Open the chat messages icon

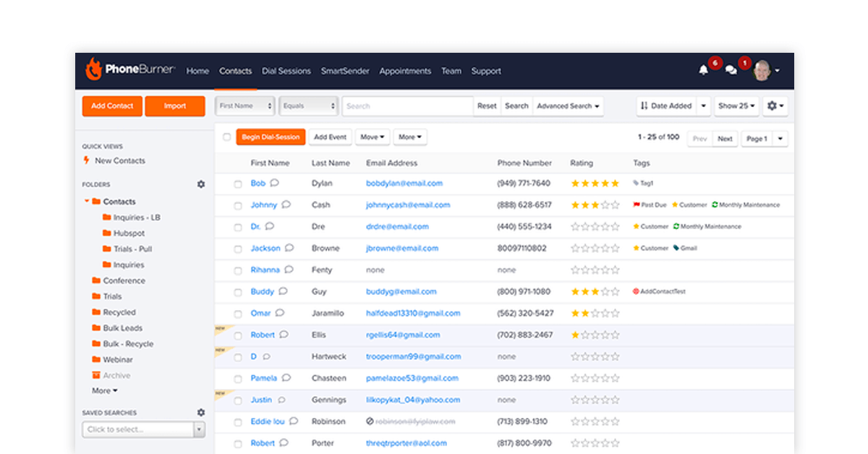pos(731,70)
